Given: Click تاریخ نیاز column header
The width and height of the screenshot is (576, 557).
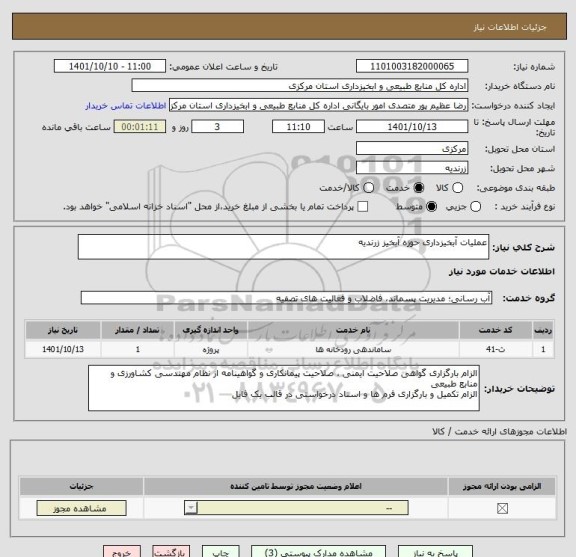Looking at the screenshot, I should point(63,330).
